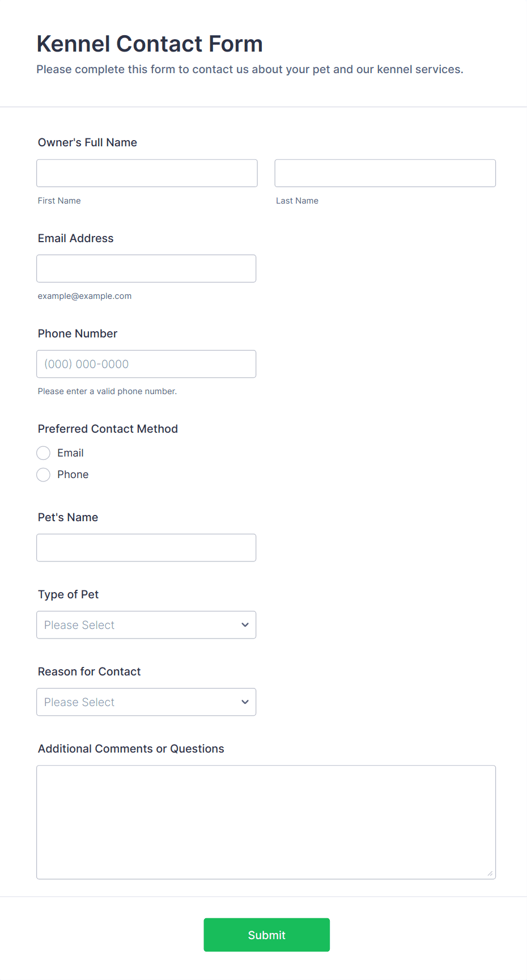Click the chevron arrow in Reason for Contact
The image size is (527, 980).
245,702
